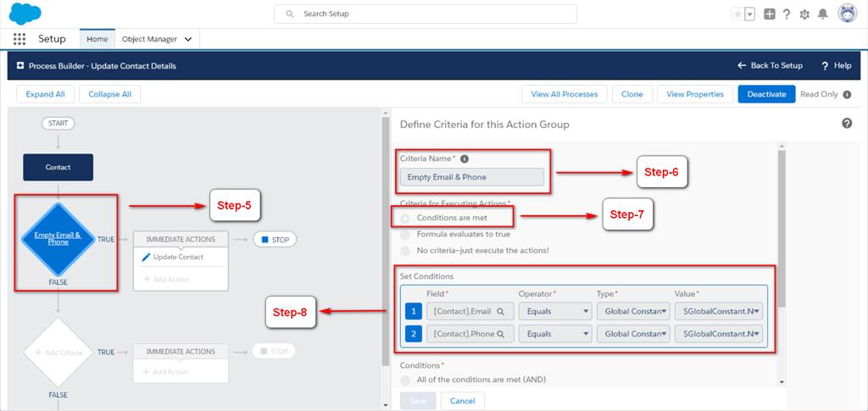Image resolution: width=868 pixels, height=411 pixels.
Task: Click into the Search Setup field
Action: 426,14
